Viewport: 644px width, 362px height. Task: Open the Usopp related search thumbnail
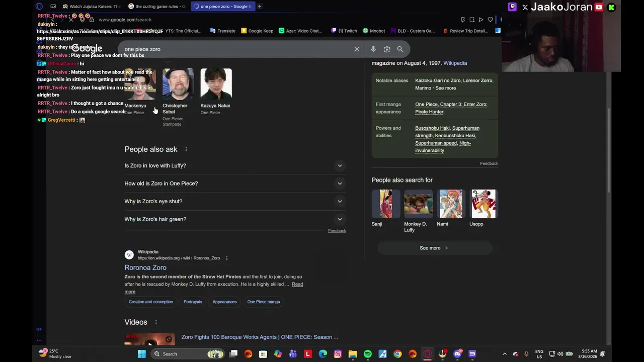484,204
